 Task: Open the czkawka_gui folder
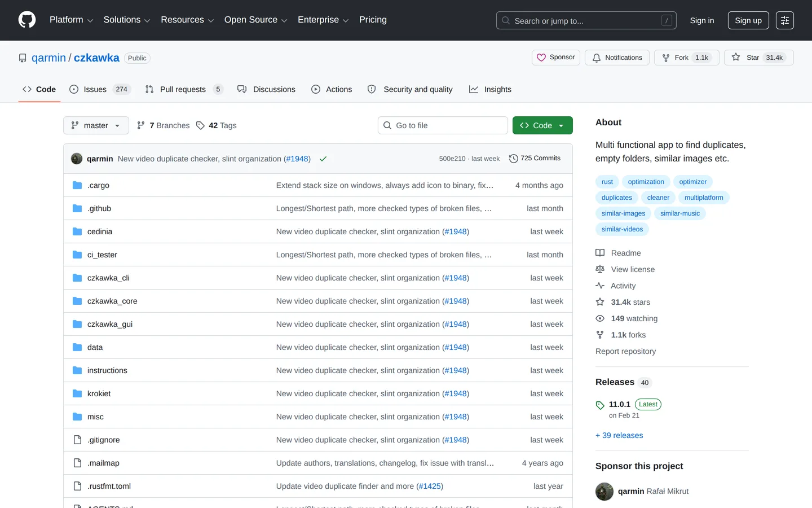tap(110, 324)
